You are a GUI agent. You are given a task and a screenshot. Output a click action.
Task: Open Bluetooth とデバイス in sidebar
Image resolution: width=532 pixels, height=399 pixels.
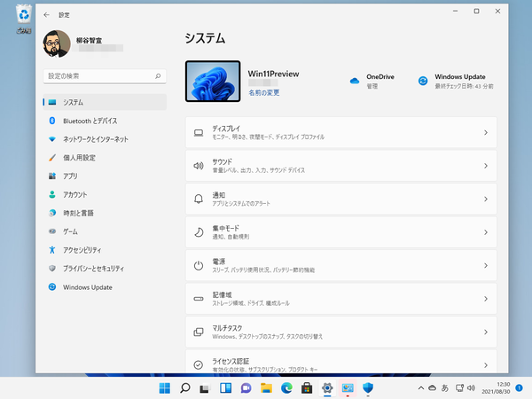click(90, 121)
